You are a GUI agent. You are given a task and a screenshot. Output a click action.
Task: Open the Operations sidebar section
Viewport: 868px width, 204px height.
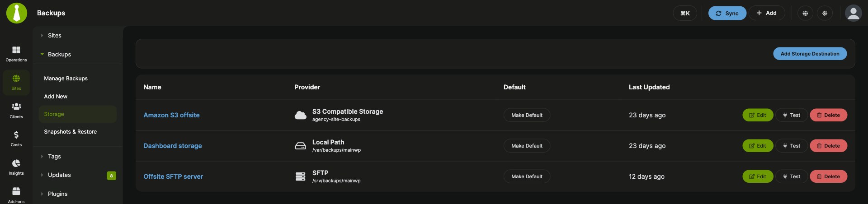click(16, 54)
